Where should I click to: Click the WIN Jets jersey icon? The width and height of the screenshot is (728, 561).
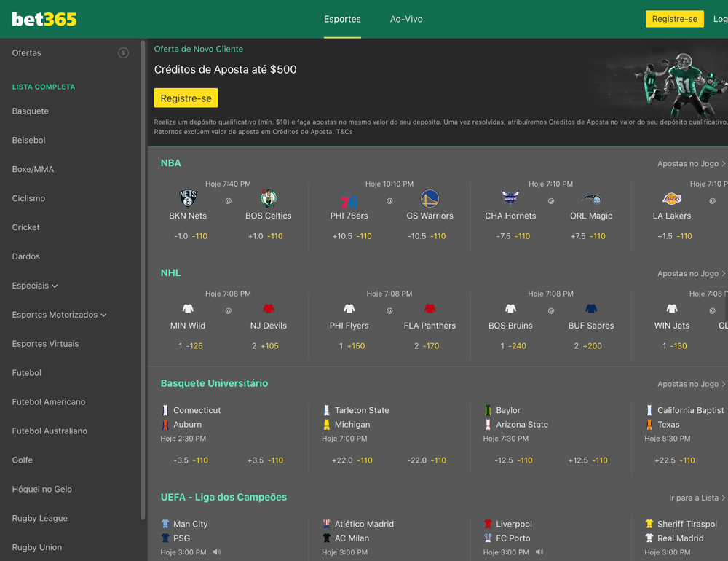coord(672,308)
